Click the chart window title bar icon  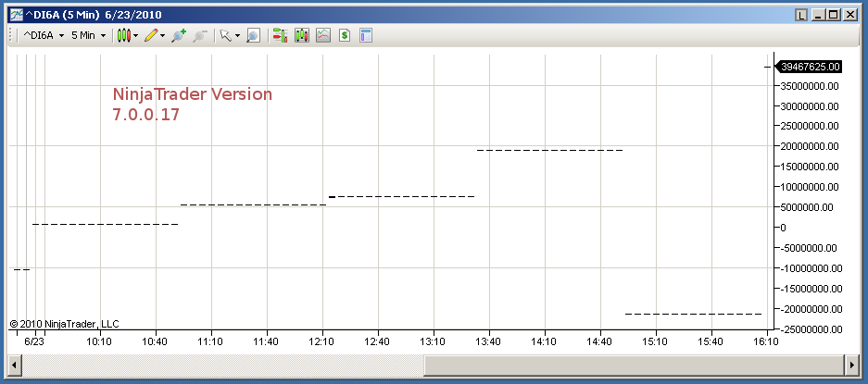(17, 15)
